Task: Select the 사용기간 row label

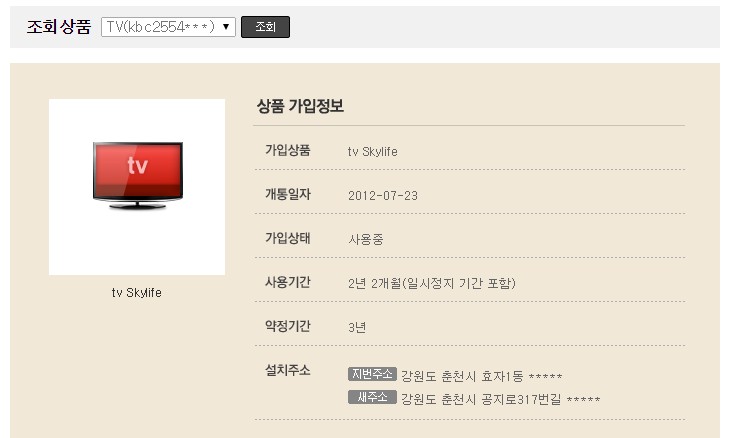Action: (287, 282)
